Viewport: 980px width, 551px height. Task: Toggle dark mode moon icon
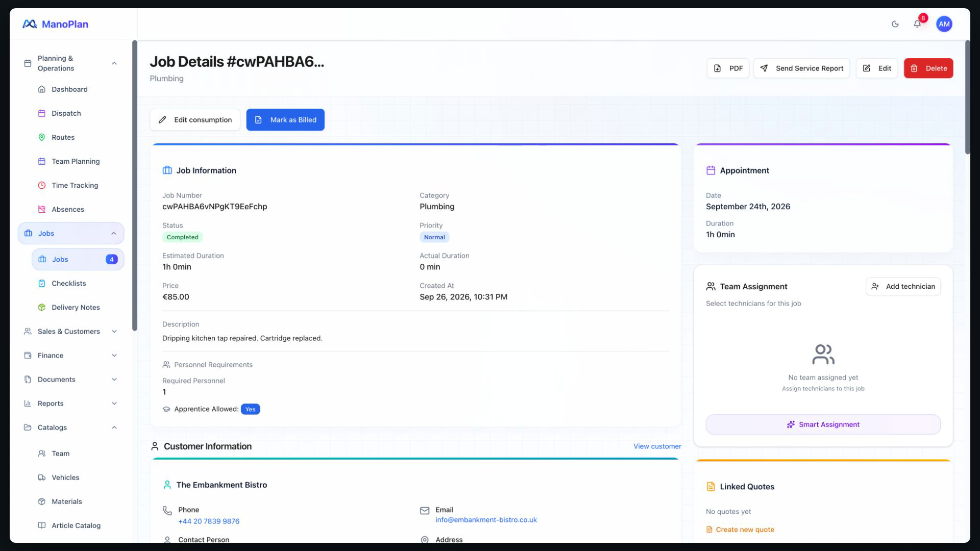[895, 24]
